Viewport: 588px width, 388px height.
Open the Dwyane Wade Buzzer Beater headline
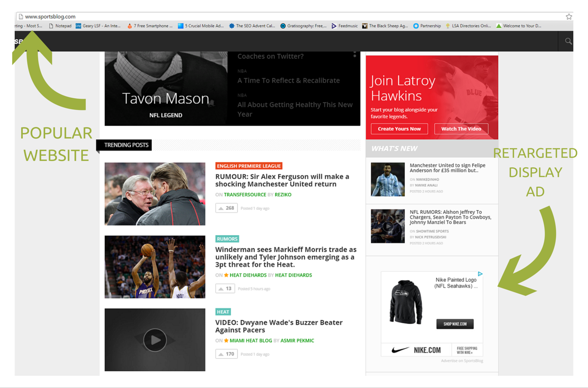[x=279, y=326]
